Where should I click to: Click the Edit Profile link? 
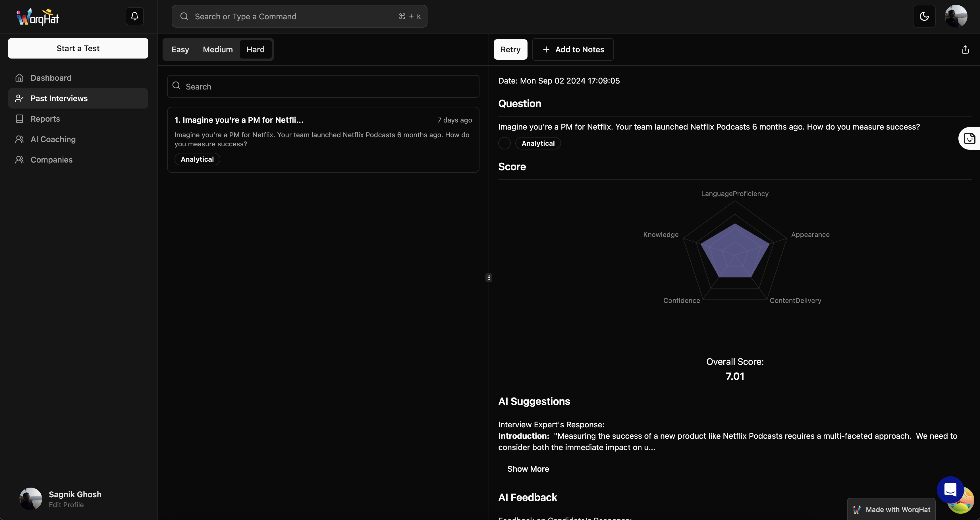66,505
